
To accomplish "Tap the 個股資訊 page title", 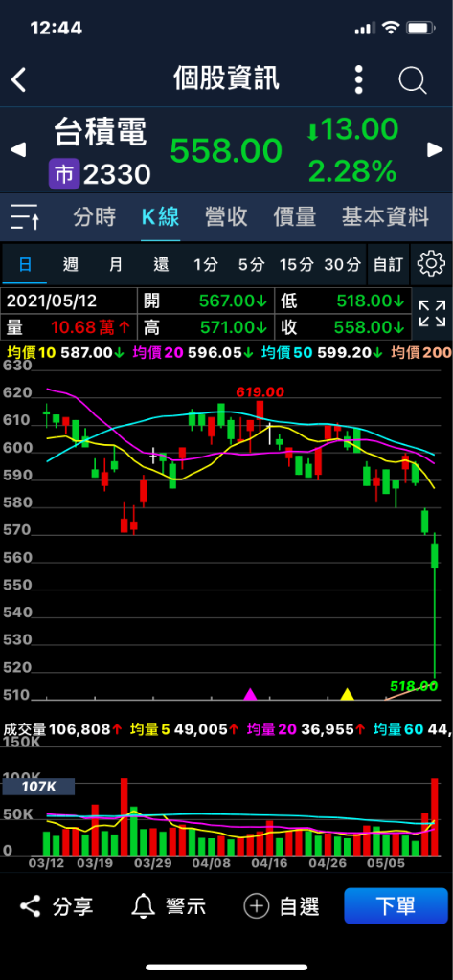I will click(x=226, y=79).
